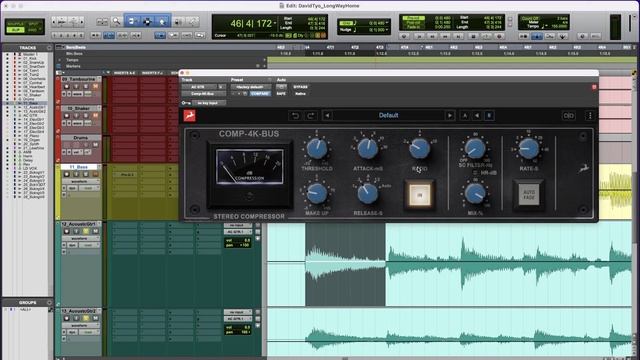Adjust the SC FILTER-Hz knob
640x360 pixels.
click(475, 149)
